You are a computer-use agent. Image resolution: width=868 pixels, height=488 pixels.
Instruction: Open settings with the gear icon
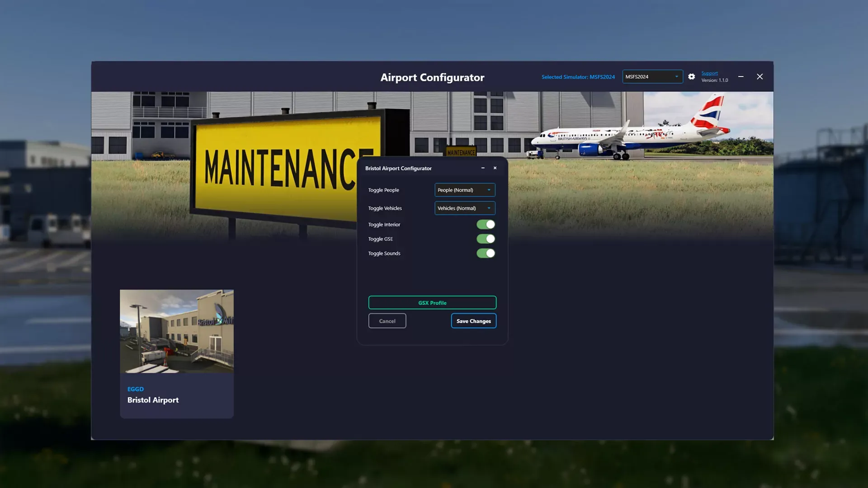[691, 77]
